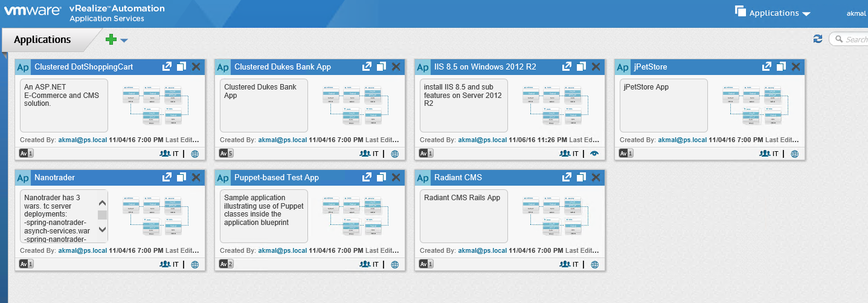868x303 pixels.
Task: Click the Av version badge on Nanotrader card
Action: (26, 264)
